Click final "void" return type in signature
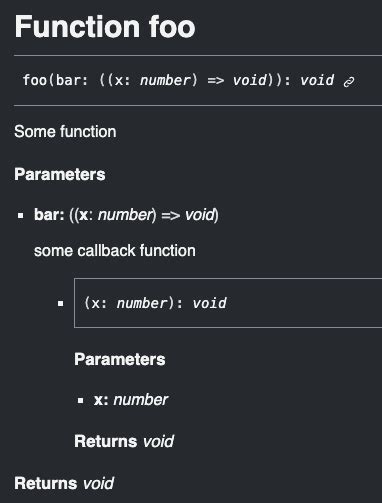382x503 pixels. coord(317,81)
